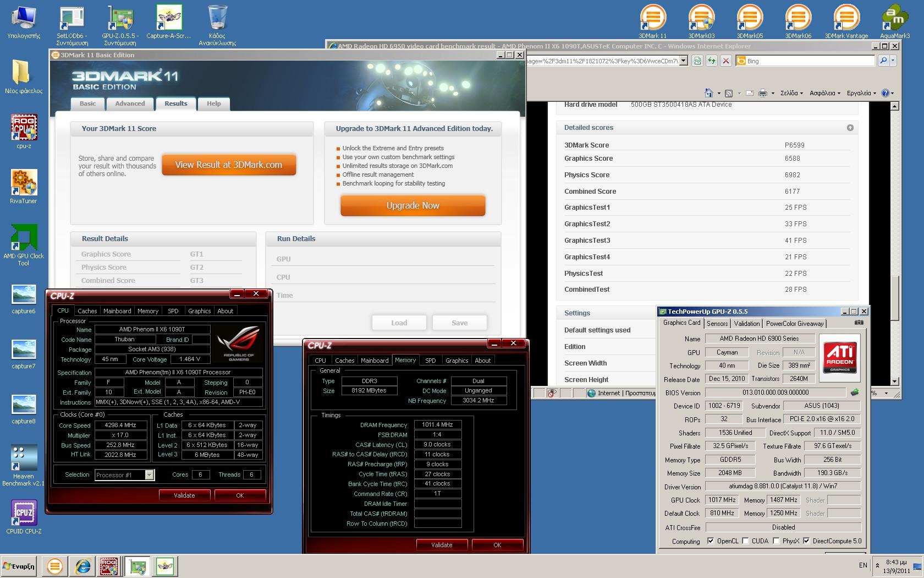Open the GPU-Z.0.5.5 desktop shortcut

[x=120, y=25]
